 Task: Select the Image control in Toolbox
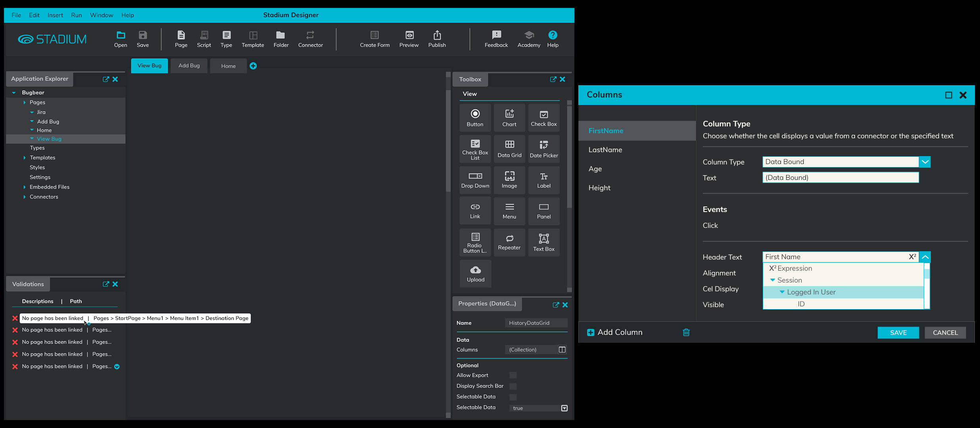tap(509, 180)
